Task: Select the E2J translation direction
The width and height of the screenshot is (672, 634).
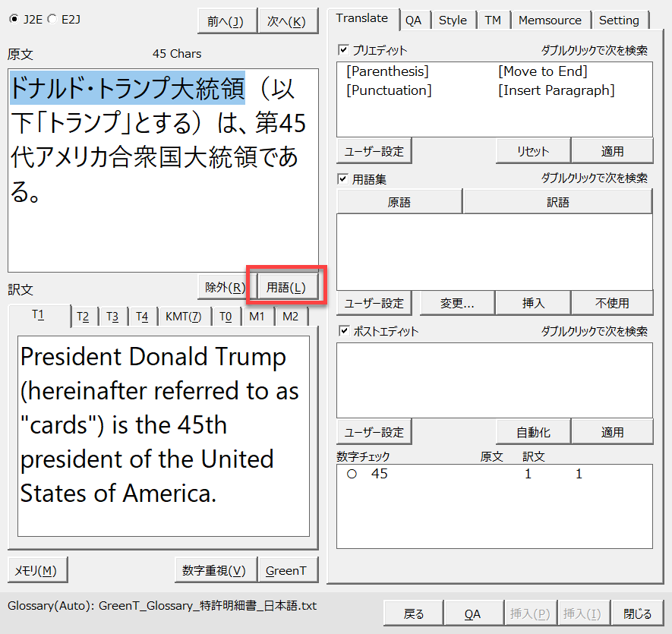Action: click(51, 19)
